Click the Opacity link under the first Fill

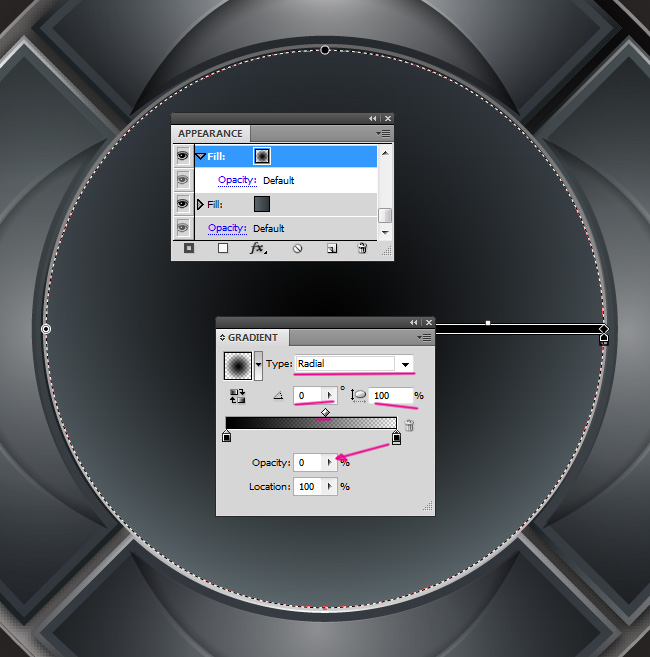[x=237, y=180]
